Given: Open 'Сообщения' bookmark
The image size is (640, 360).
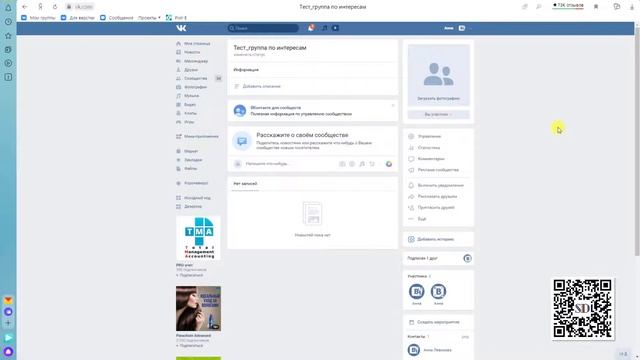Looking at the screenshot, I should pyautogui.click(x=117, y=18).
